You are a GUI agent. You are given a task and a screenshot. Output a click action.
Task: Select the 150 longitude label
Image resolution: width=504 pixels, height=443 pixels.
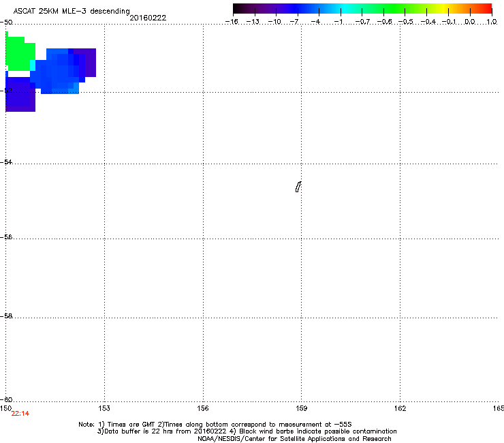click(x=5, y=408)
